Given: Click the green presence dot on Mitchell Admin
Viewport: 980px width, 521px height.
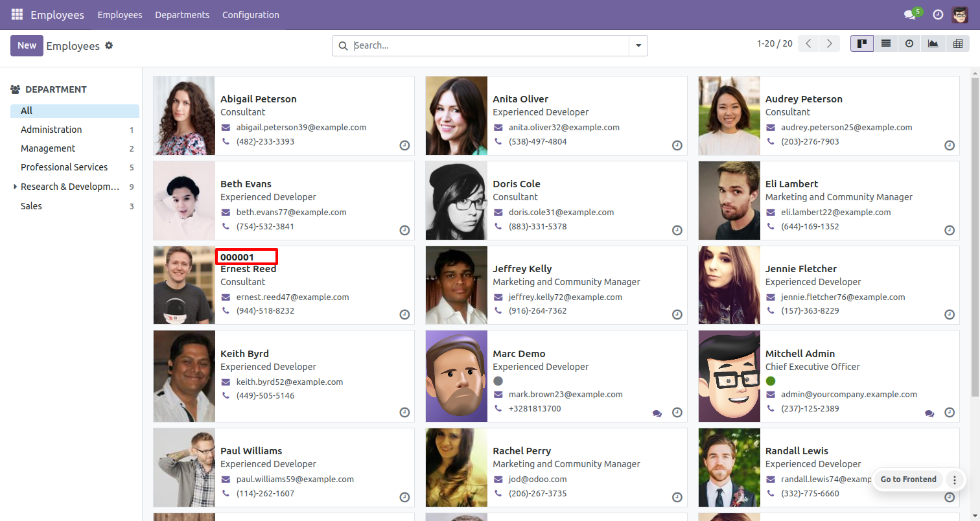Looking at the screenshot, I should pyautogui.click(x=771, y=381).
